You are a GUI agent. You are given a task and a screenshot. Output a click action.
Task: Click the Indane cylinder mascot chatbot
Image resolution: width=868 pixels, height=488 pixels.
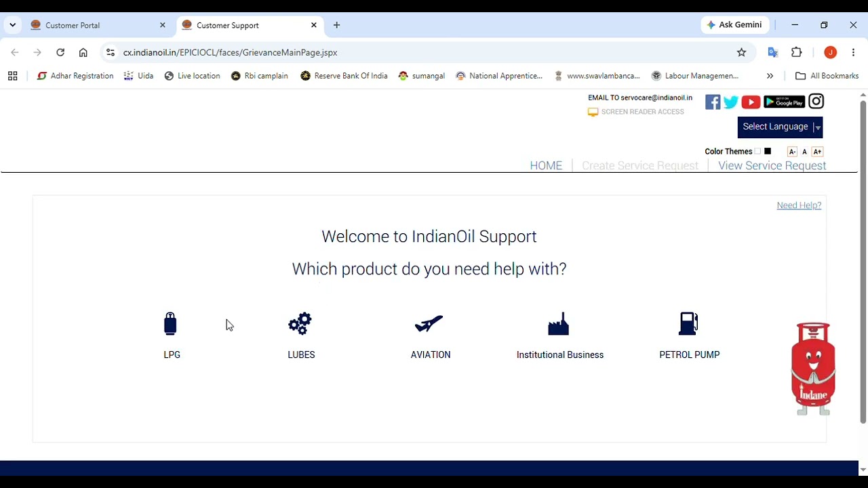click(813, 369)
